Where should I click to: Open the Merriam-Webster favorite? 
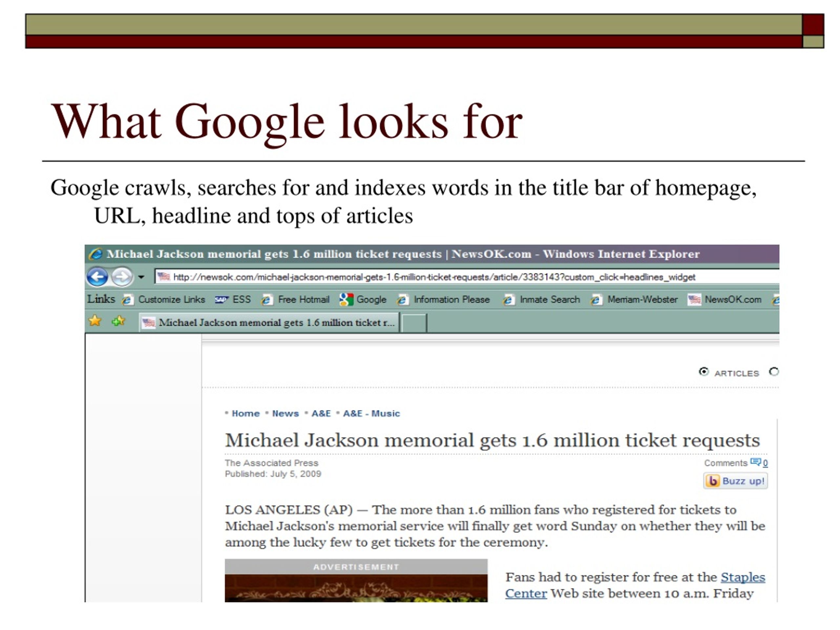coord(642,300)
